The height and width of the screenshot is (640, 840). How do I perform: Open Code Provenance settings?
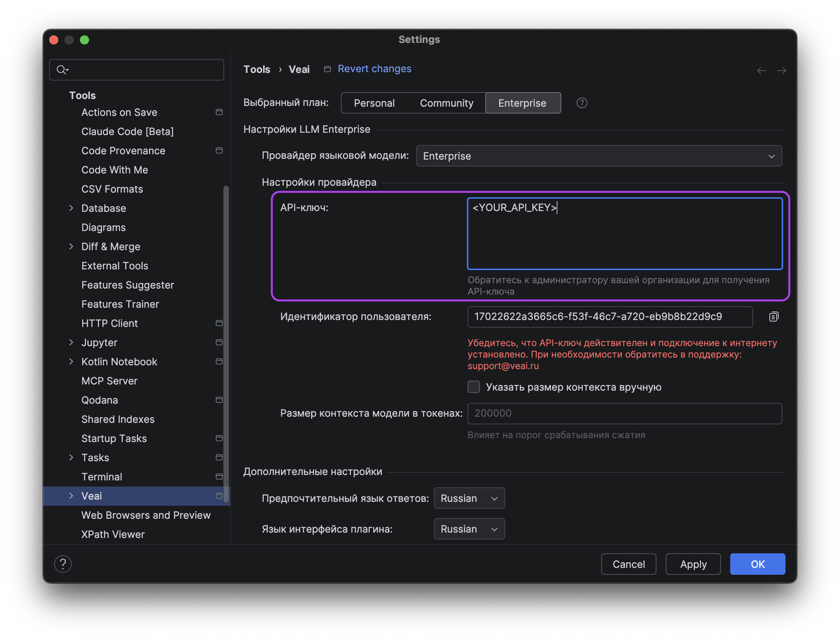(123, 150)
